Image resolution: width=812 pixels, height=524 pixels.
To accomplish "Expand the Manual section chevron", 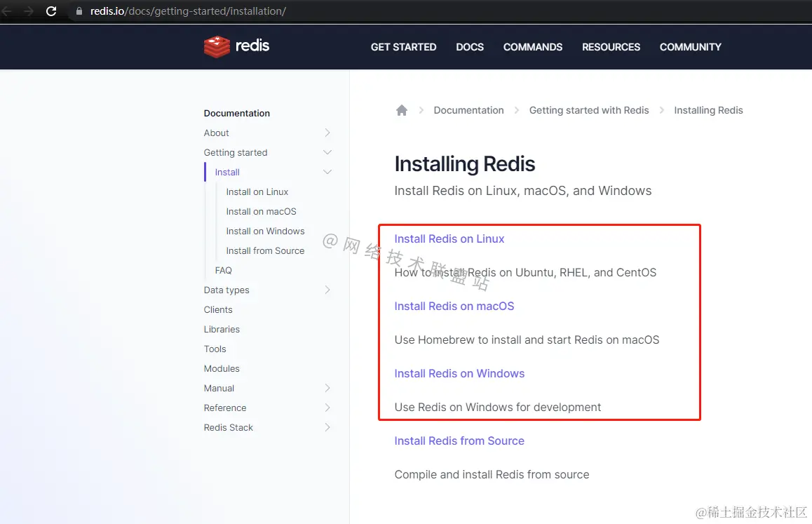I will [327, 388].
